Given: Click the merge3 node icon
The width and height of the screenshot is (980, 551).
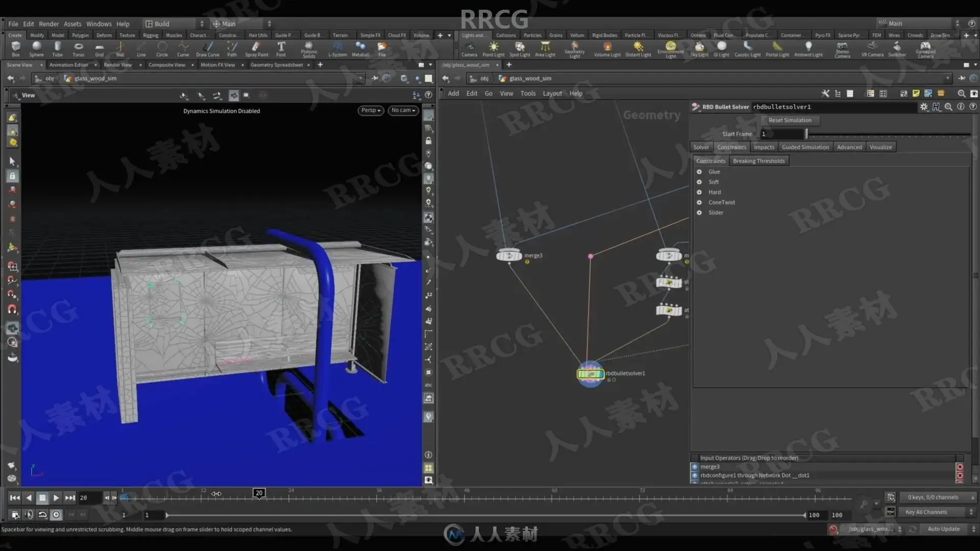Looking at the screenshot, I should pos(509,255).
